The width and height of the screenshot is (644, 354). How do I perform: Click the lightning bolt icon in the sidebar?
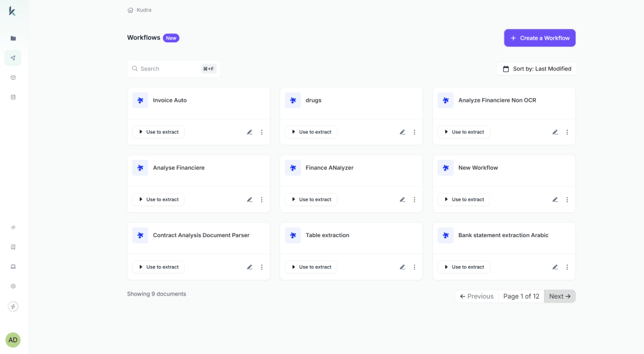(13, 307)
